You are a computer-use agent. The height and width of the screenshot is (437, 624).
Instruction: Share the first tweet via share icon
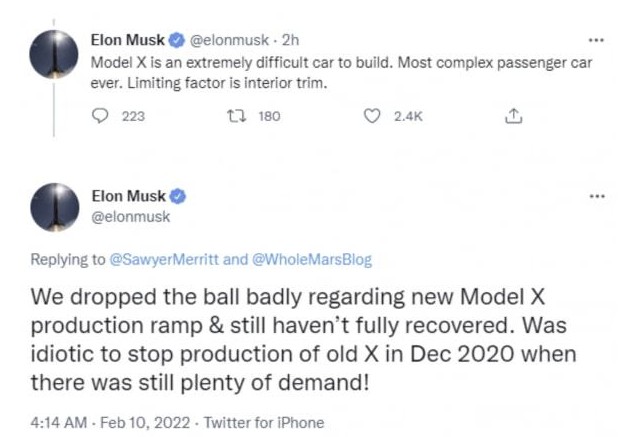(x=514, y=116)
